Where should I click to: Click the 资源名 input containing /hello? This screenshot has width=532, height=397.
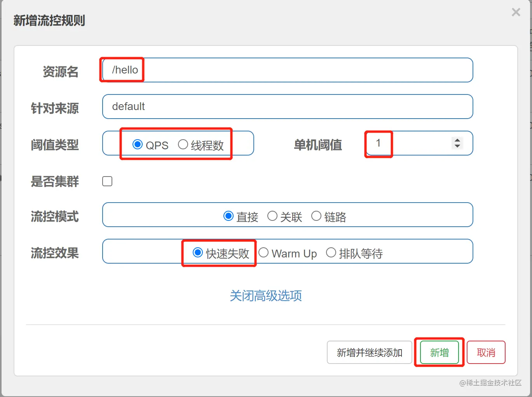pyautogui.click(x=288, y=70)
